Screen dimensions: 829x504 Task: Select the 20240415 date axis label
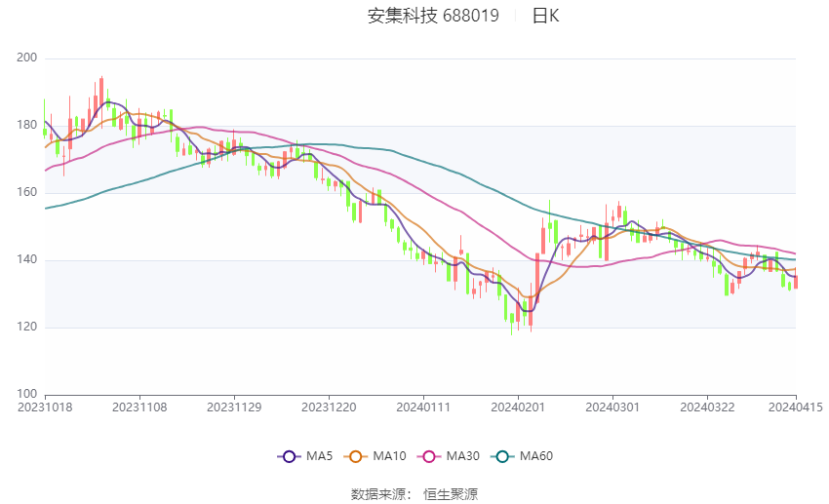(796, 407)
